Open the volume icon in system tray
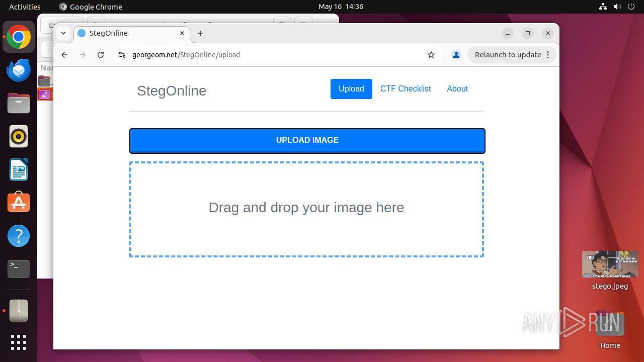The height and width of the screenshot is (362, 644). 617,7
